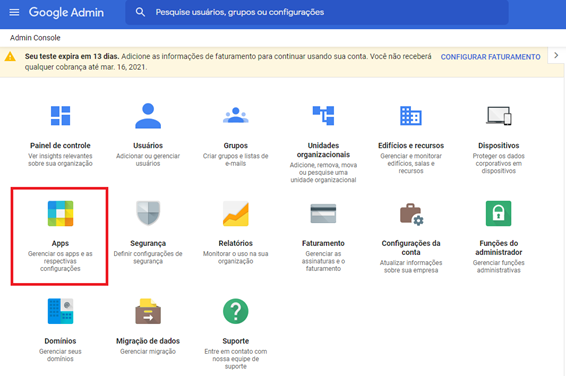Click the Segurança title text
Screen dimensions: 566x376
click(148, 243)
